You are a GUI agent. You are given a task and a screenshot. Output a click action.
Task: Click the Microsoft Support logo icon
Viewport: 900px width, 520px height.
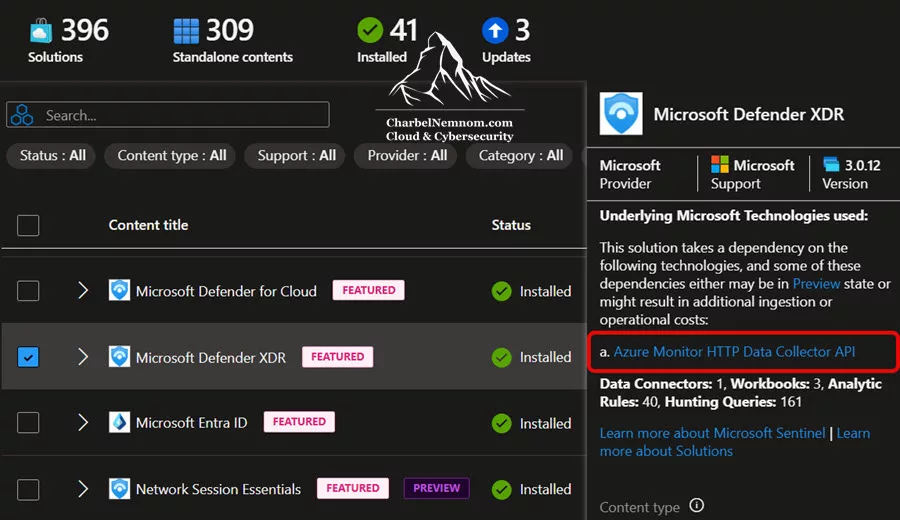click(720, 165)
